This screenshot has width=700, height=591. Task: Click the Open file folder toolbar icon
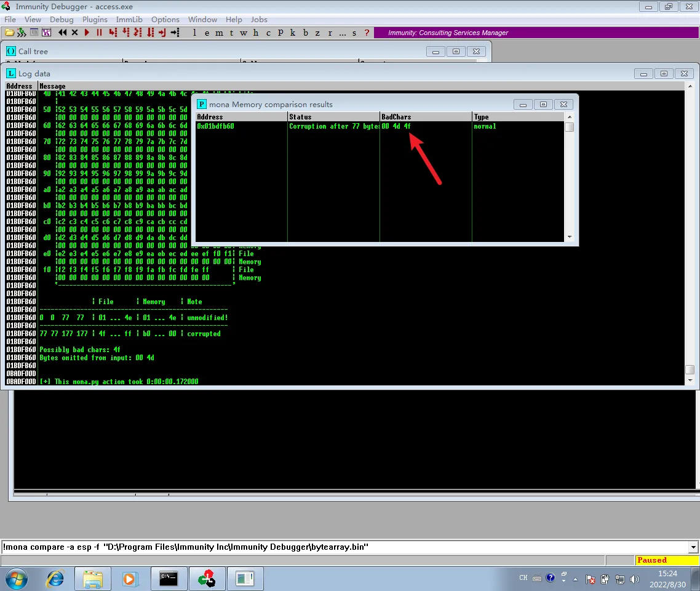click(x=9, y=33)
